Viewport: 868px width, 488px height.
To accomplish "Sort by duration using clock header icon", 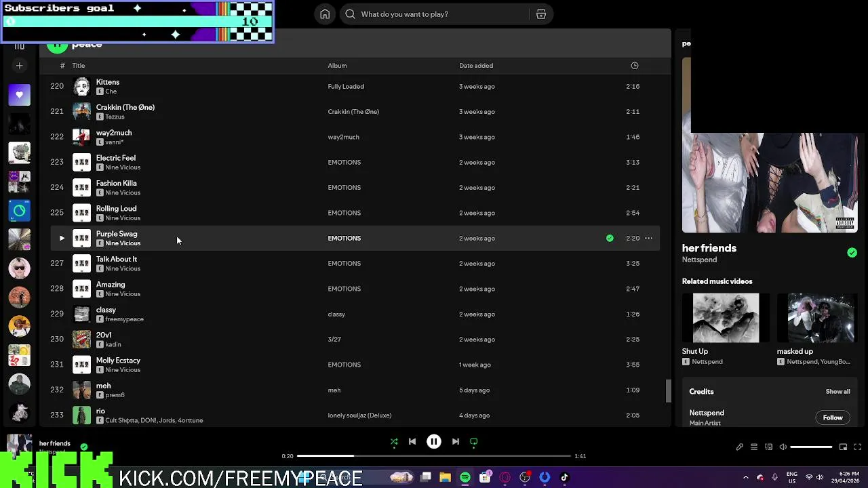I will (x=635, y=66).
